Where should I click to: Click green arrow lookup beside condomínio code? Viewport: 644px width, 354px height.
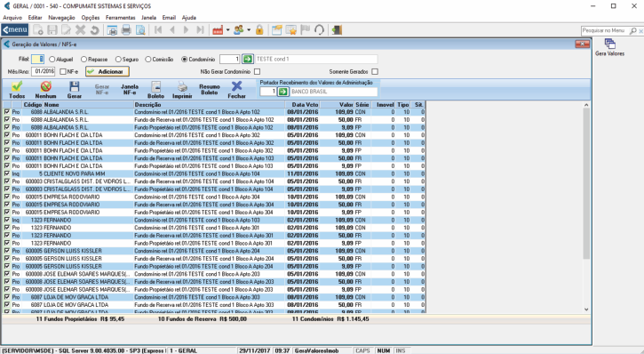[248, 60]
